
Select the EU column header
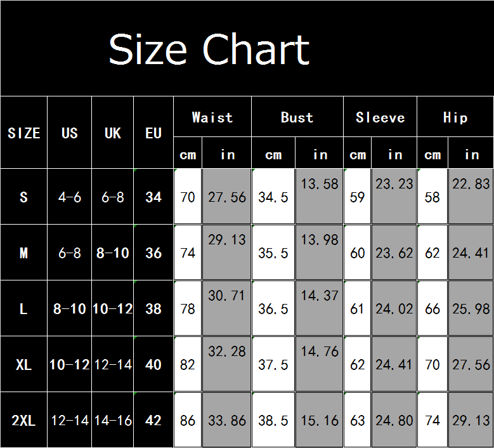(153, 133)
